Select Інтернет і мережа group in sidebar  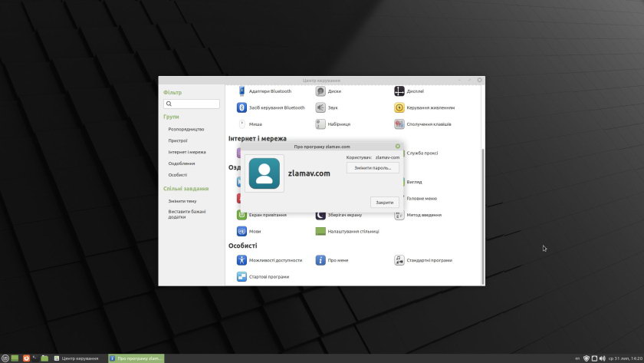[187, 152]
